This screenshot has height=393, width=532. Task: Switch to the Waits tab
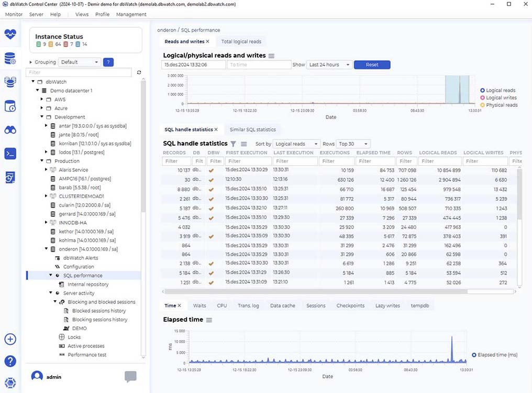pos(199,305)
